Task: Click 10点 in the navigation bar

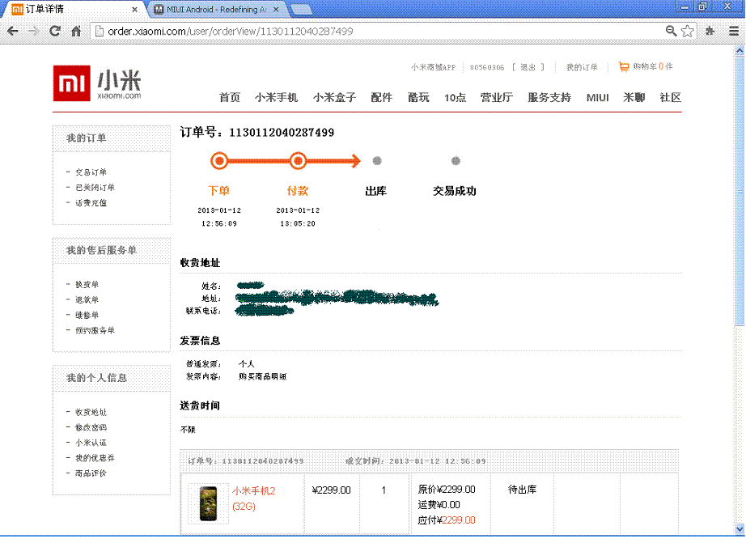Action: click(455, 98)
